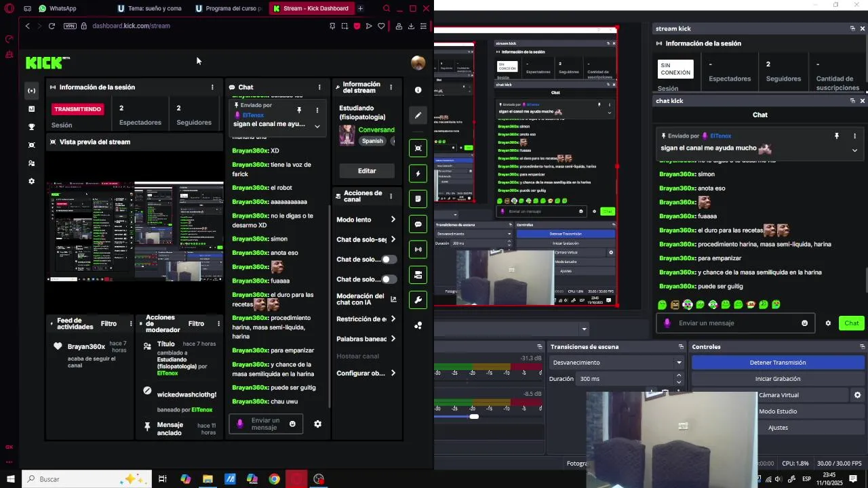Open Ajustes in OBS controls
Screen dimensions: 868x488
pyautogui.click(x=778, y=428)
